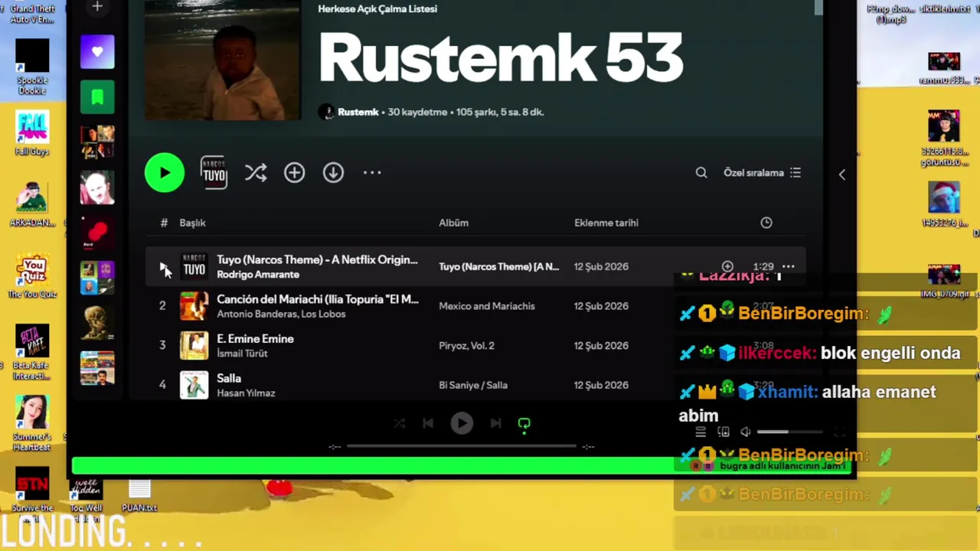Sort the tracks by the Eklenme tarihi column header
Viewport: 980px width, 551px height.
[x=606, y=223]
